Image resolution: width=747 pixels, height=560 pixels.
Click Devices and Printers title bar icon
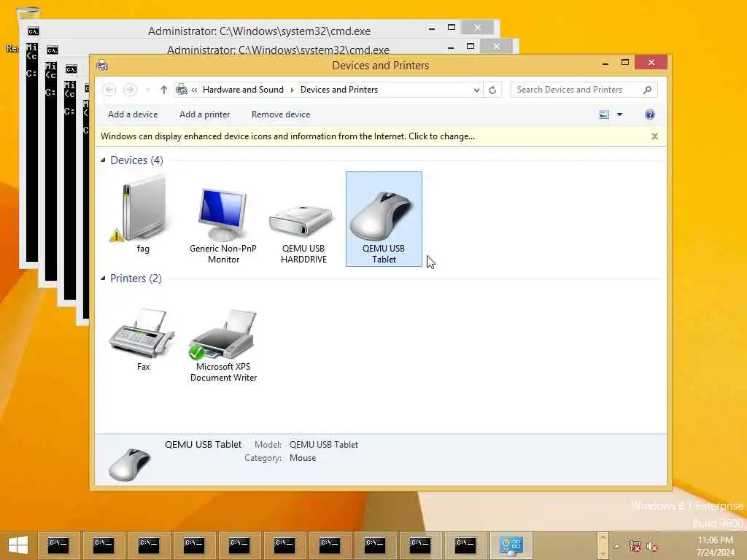102,65
